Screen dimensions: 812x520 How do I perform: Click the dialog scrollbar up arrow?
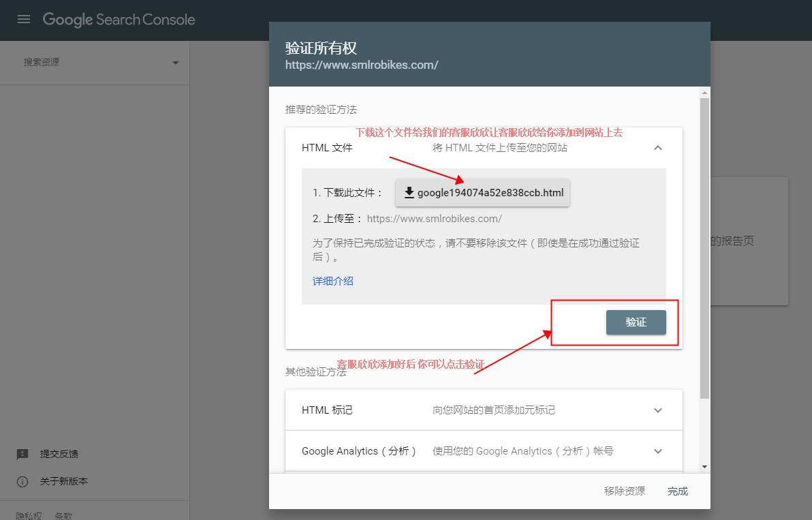704,92
